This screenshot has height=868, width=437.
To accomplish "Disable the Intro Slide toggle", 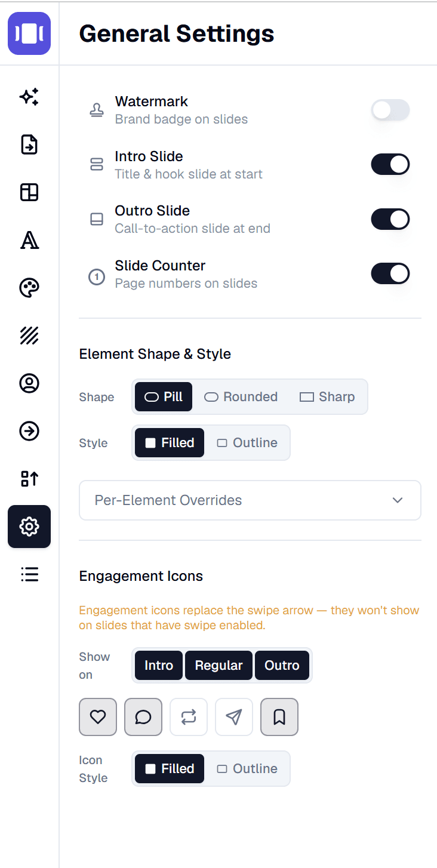I will pos(390,164).
